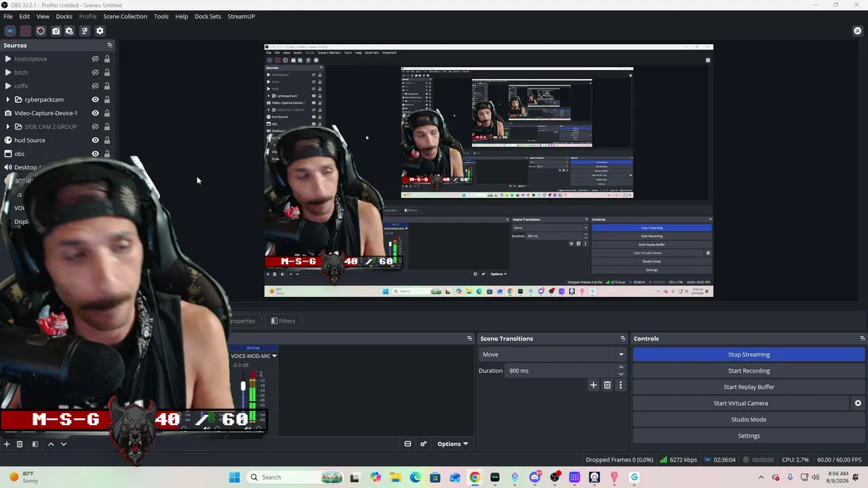Screen dimensions: 868x488
Task: Increase transition duration with up arrow
Action: [x=620, y=367]
